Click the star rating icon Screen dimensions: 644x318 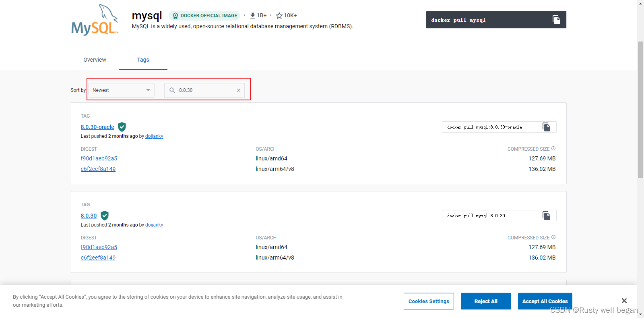click(279, 16)
